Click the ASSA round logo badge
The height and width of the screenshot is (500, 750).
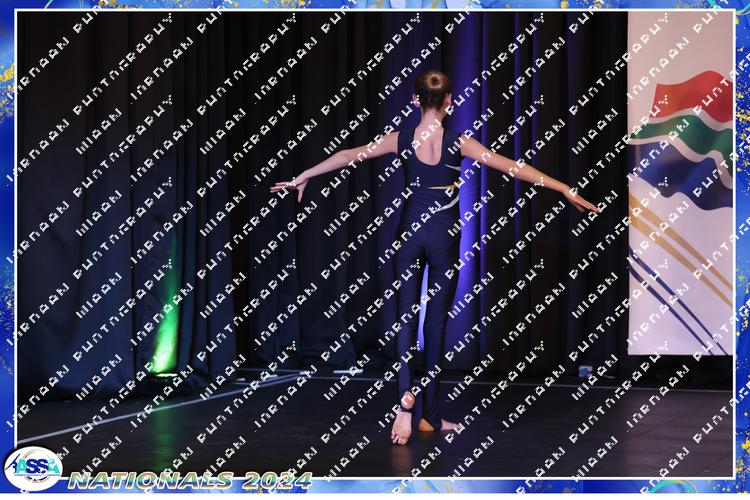coord(33,468)
